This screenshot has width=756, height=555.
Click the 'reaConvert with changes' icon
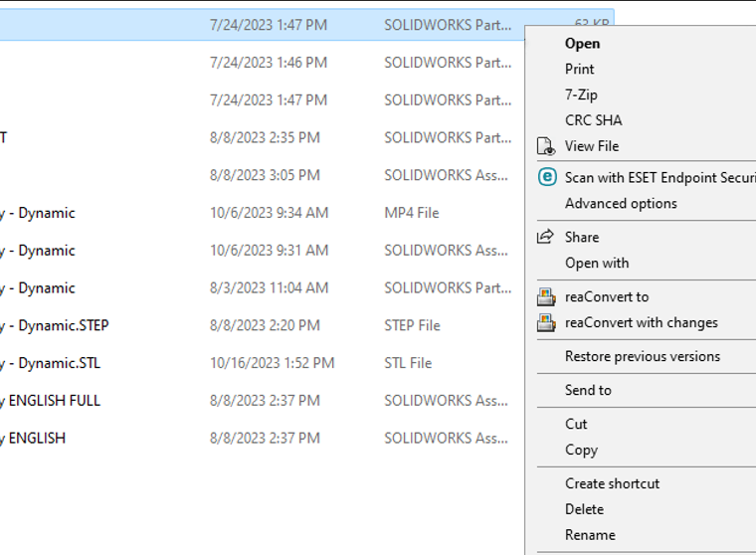(x=546, y=322)
